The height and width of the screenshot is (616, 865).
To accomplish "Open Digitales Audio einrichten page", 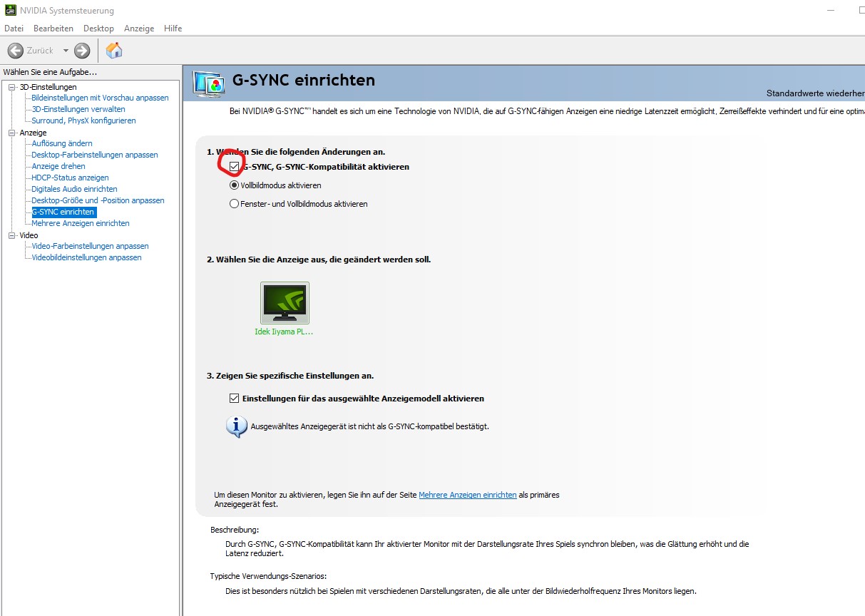I will click(x=74, y=189).
